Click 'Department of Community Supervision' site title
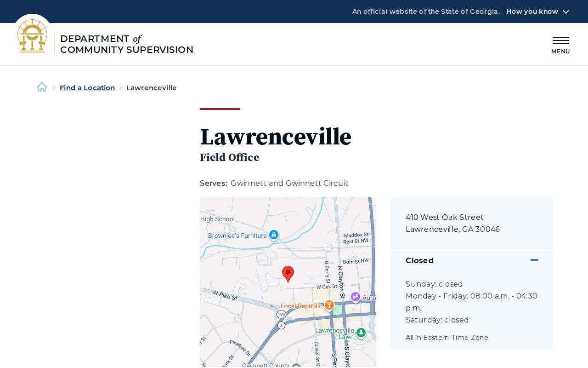 127,44
